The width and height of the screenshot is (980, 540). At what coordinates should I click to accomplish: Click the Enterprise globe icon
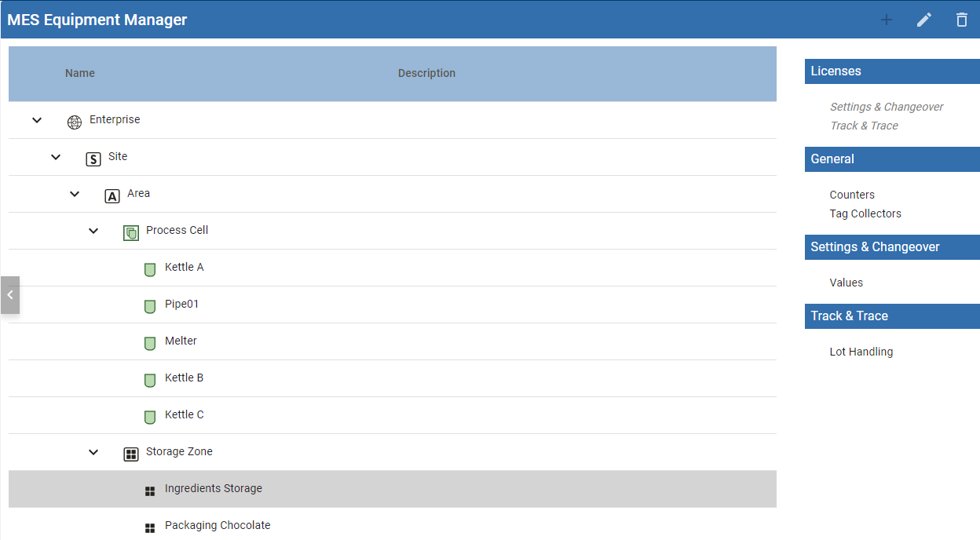pos(75,122)
